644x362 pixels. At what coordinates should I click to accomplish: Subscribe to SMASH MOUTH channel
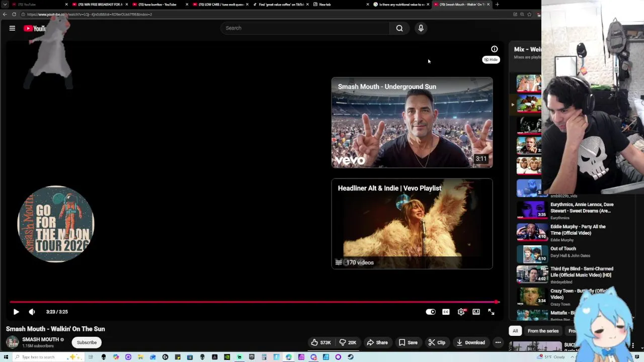[x=87, y=342]
